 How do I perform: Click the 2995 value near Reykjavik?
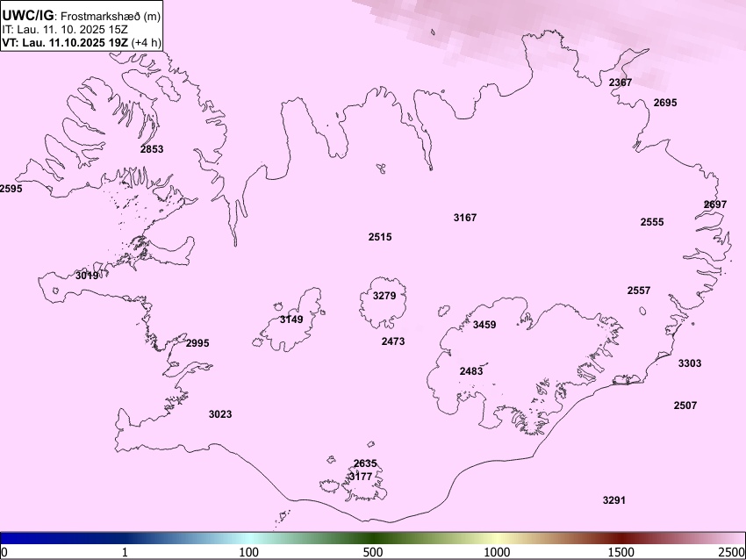pyautogui.click(x=197, y=343)
